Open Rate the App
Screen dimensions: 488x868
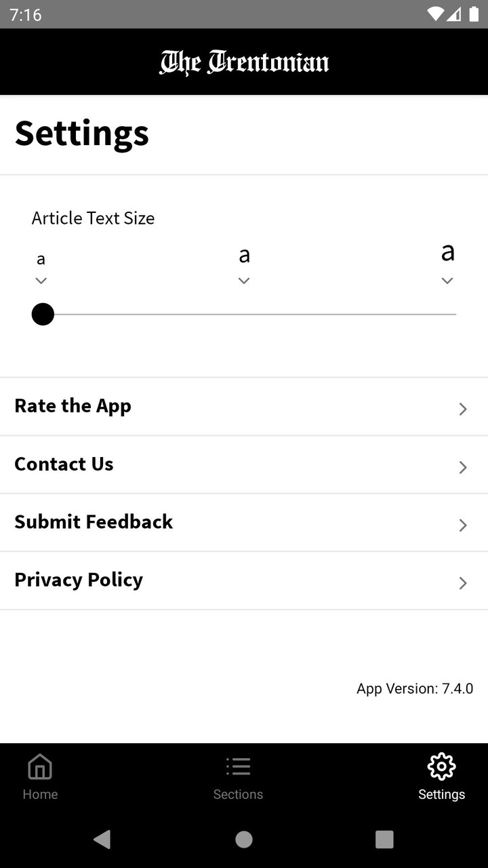coord(73,406)
